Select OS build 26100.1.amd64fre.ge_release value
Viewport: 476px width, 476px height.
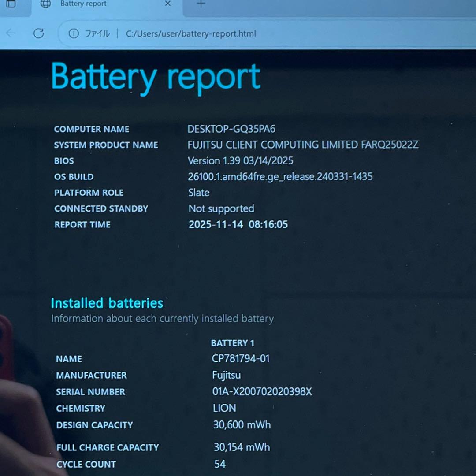[x=280, y=177]
